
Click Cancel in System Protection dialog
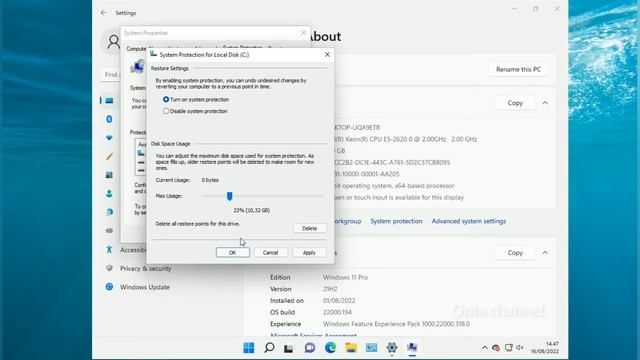(x=270, y=253)
